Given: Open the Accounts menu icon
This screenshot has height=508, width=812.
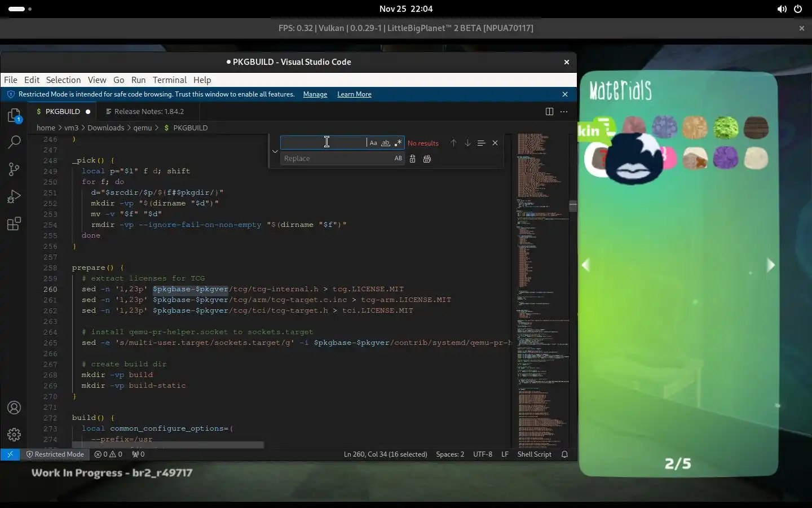Looking at the screenshot, I should [14, 408].
